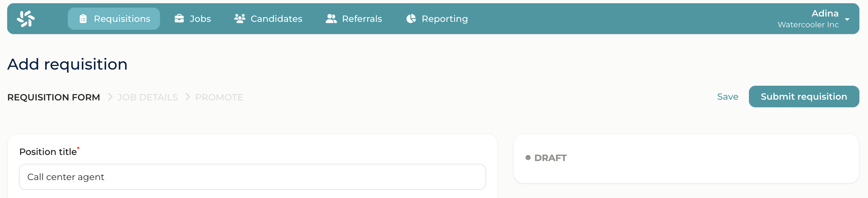Open the Jobs menu label
The image size is (868, 198).
pos(200,19)
